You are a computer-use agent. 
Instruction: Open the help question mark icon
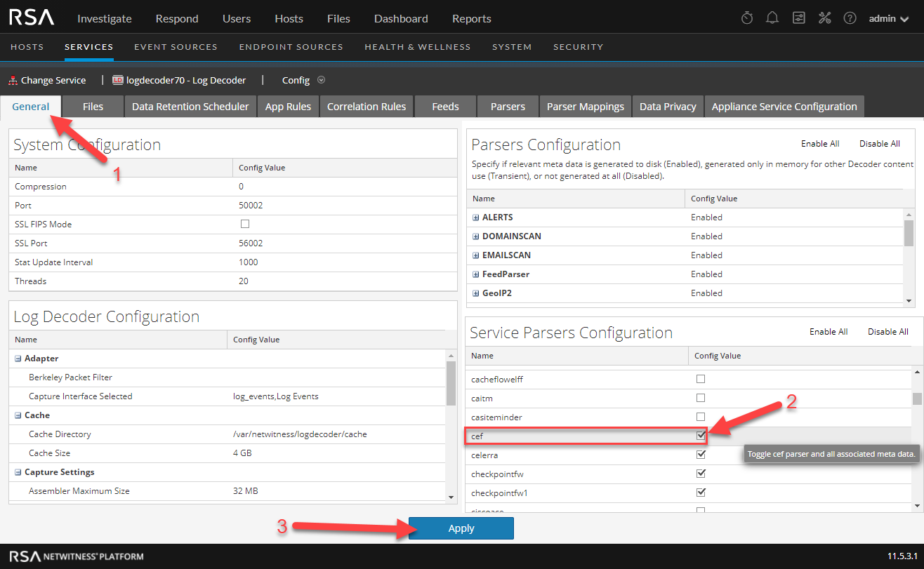point(850,18)
